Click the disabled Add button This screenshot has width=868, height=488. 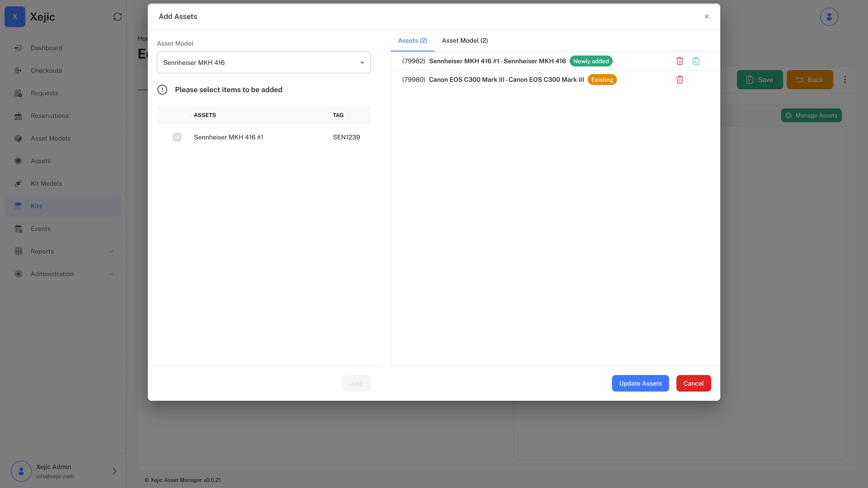click(x=356, y=383)
